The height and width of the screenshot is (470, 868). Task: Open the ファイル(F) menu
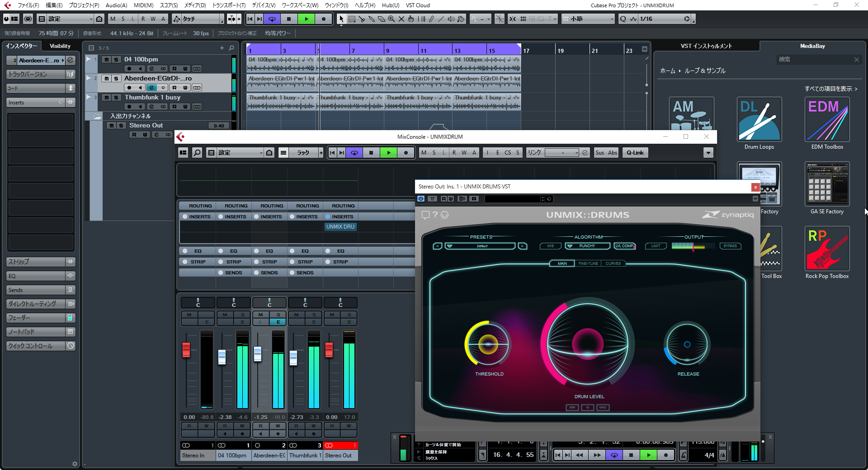tap(28, 5)
